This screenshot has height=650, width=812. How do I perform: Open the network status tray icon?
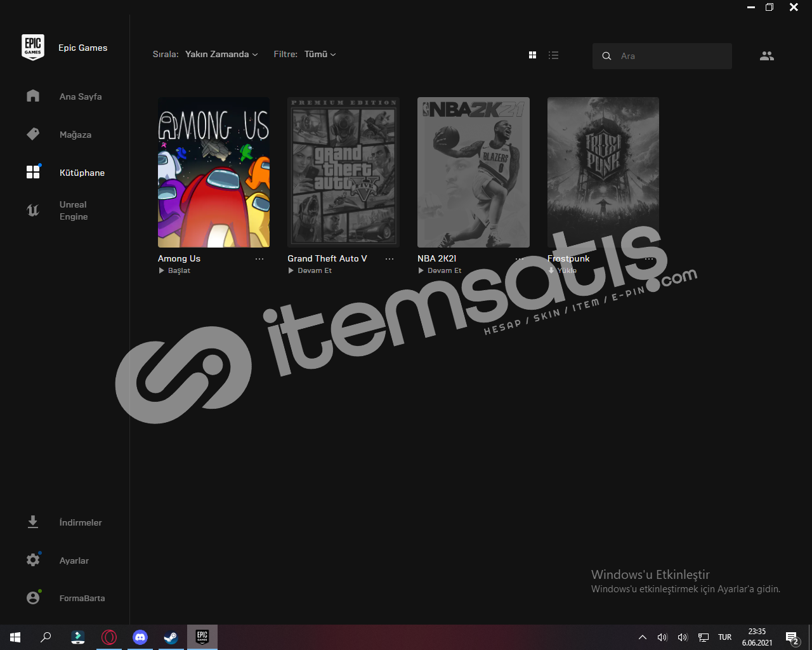coord(704,637)
